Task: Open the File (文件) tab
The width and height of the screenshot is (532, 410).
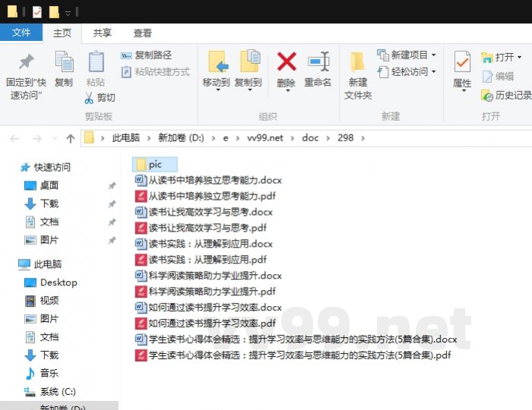Action: (x=21, y=33)
